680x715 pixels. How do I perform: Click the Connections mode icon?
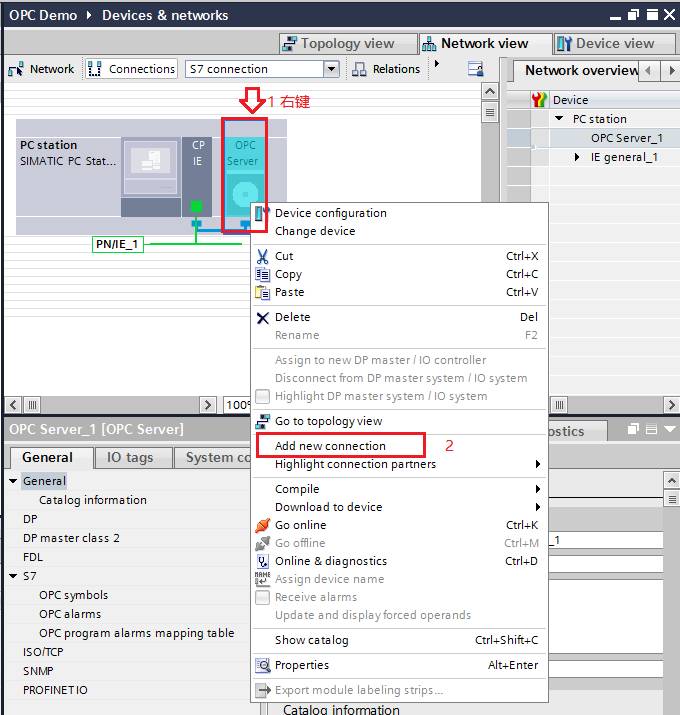tap(94, 69)
